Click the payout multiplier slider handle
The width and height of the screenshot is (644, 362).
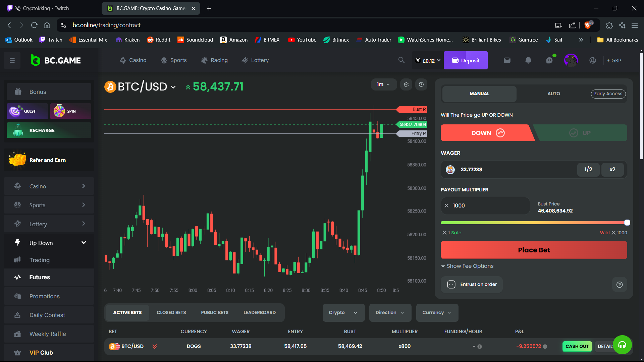627,223
